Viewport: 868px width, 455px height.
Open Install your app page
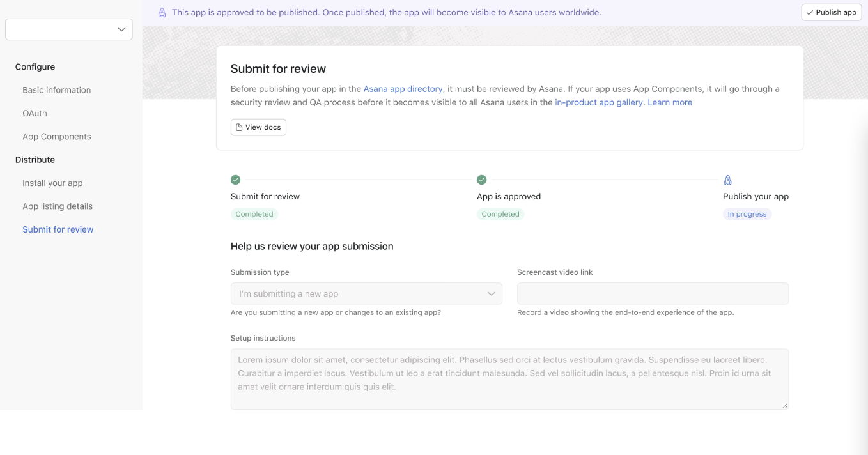pyautogui.click(x=52, y=183)
